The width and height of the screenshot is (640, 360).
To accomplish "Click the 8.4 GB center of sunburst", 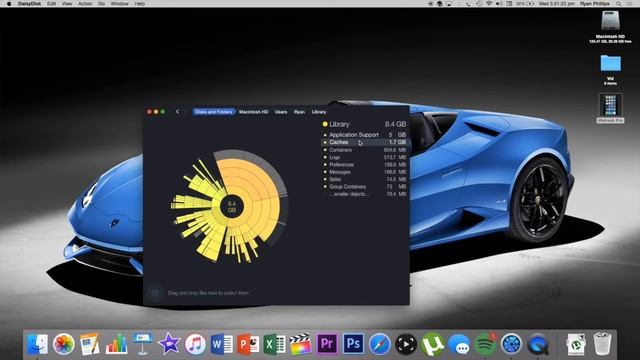I will pos(231,207).
